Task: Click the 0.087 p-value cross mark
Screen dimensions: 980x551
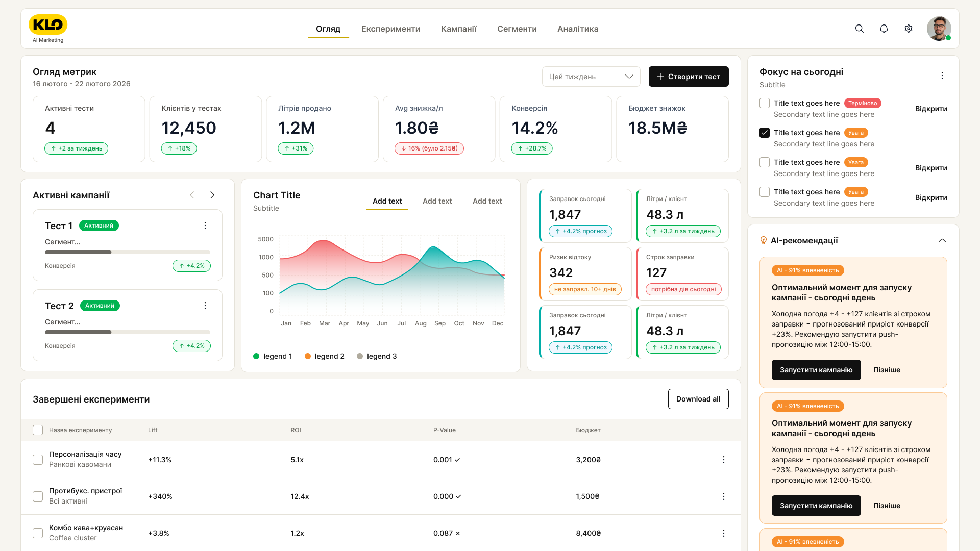Action: pyautogui.click(x=458, y=533)
